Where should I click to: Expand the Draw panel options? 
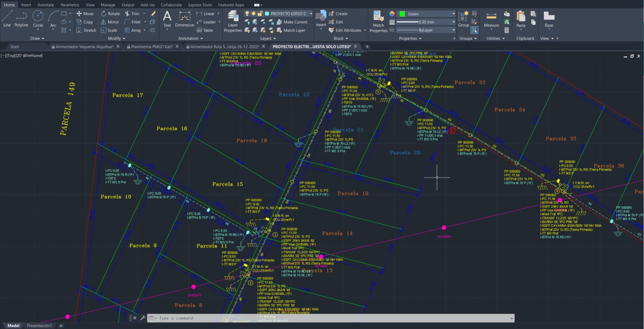pos(37,39)
